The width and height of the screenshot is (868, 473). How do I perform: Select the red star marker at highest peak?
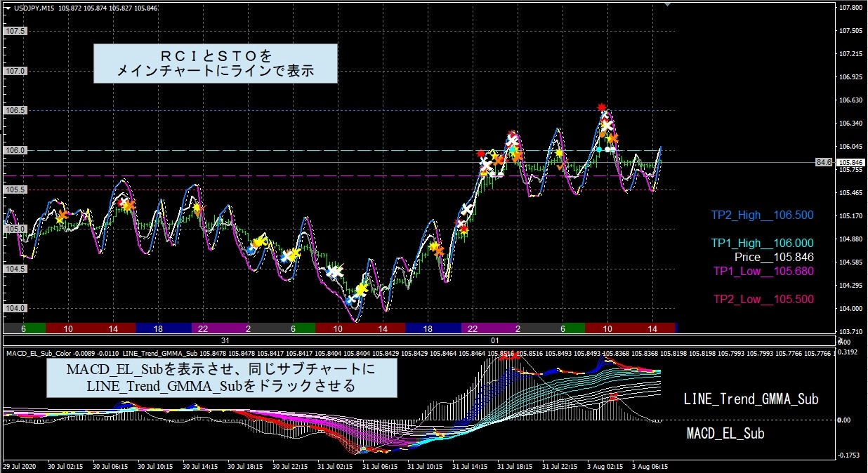tap(602, 107)
